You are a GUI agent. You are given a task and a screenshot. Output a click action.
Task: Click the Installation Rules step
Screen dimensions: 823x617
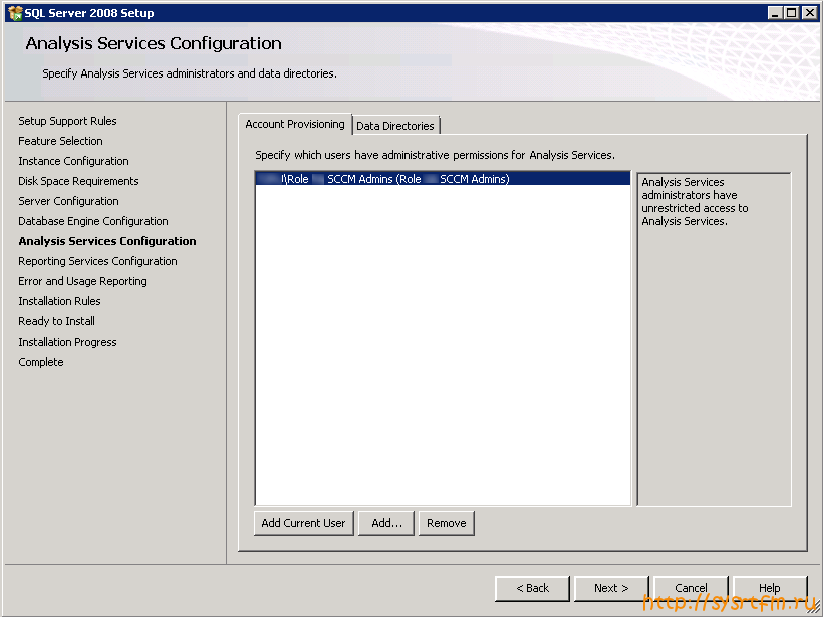point(59,301)
